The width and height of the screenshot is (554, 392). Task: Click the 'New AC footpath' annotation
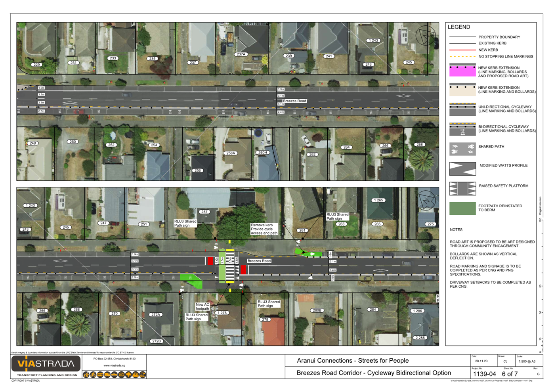202,306
